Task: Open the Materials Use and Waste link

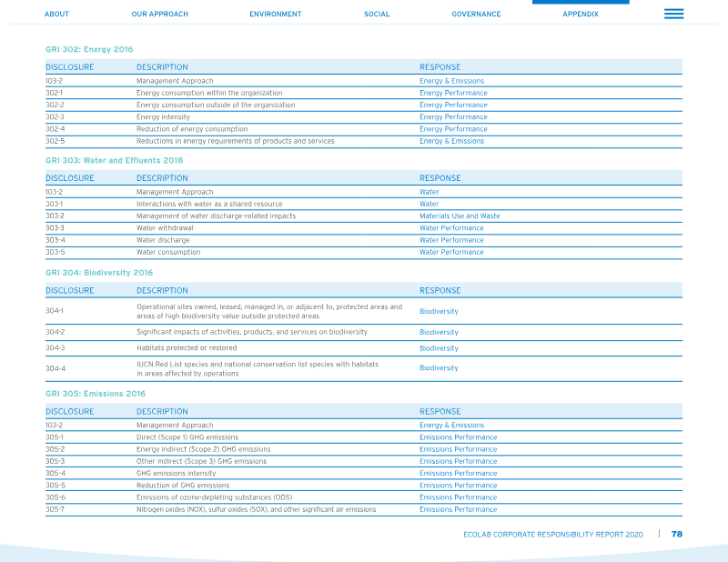Action: (x=460, y=216)
